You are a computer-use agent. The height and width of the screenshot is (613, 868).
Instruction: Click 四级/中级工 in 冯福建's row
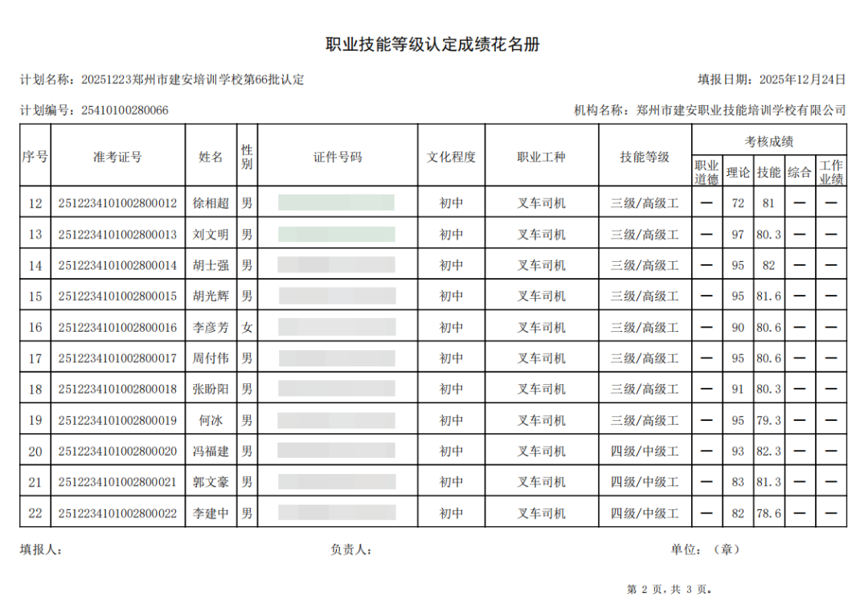[645, 452]
